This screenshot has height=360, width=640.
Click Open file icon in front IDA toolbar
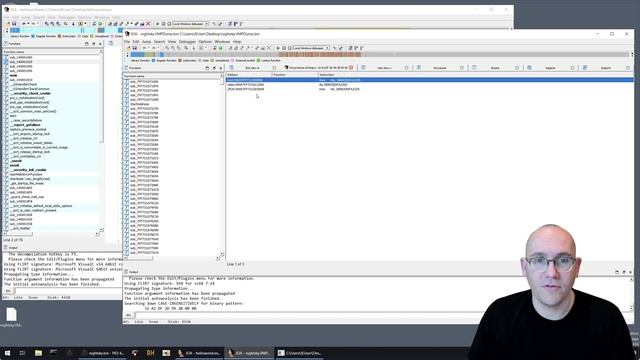coord(129,48)
